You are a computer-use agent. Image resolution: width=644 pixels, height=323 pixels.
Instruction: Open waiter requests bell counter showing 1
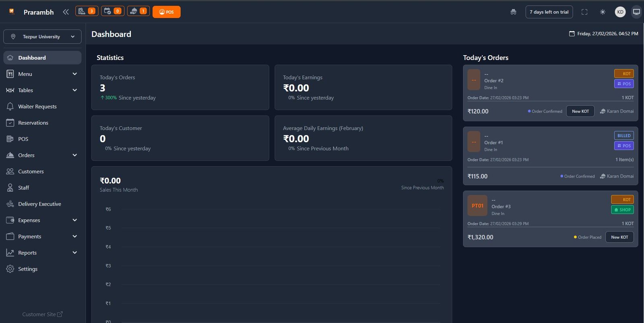(138, 11)
